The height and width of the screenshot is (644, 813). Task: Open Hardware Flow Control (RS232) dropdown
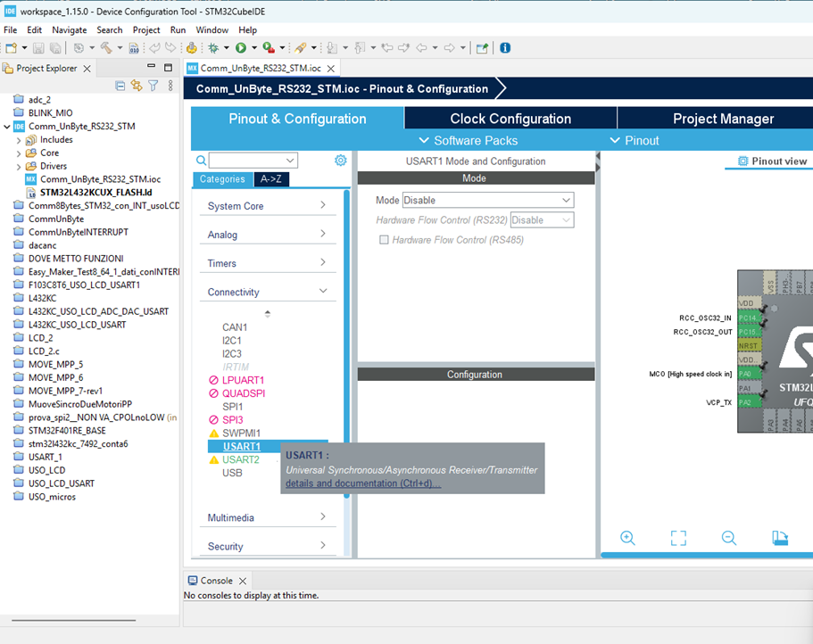tap(542, 220)
